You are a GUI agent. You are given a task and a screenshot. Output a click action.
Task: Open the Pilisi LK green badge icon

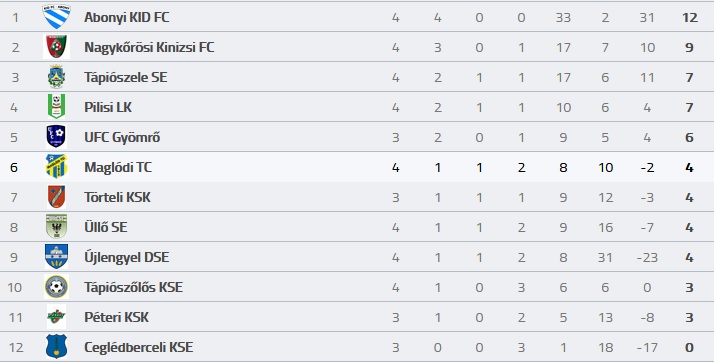(56, 107)
